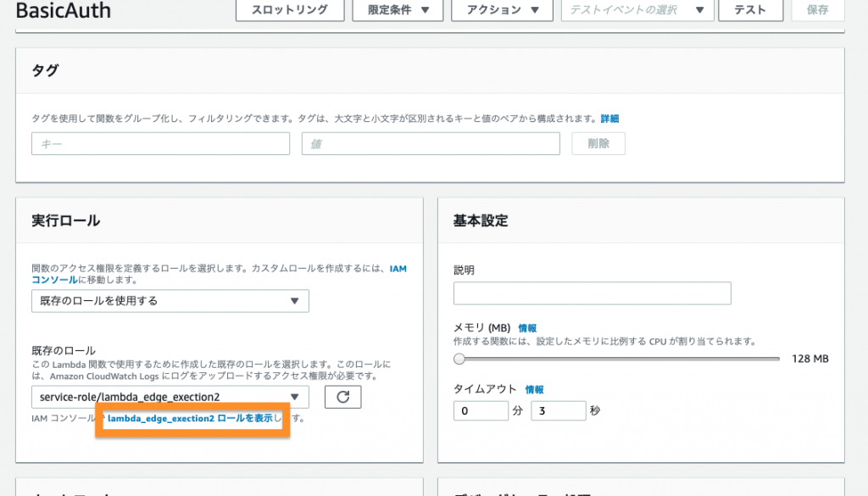Open the IAM コンソール link
Image resolution: width=868 pixels, height=496 pixels.
tap(397, 269)
